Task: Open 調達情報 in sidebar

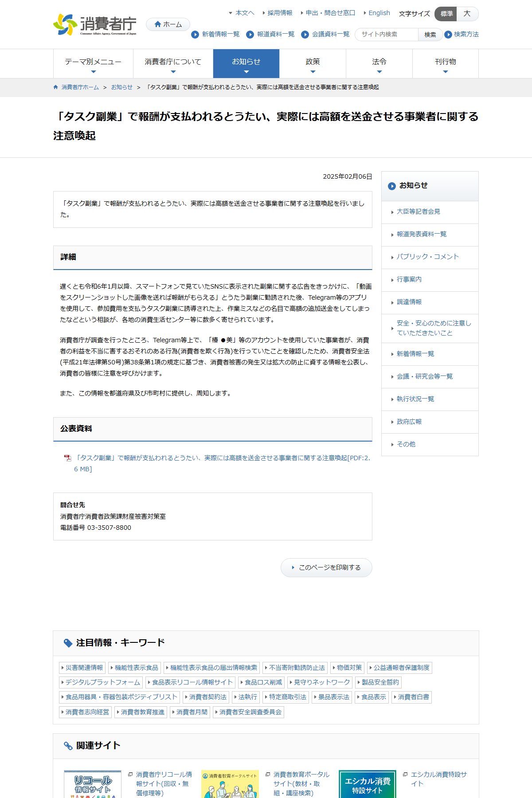Action: coord(430,303)
